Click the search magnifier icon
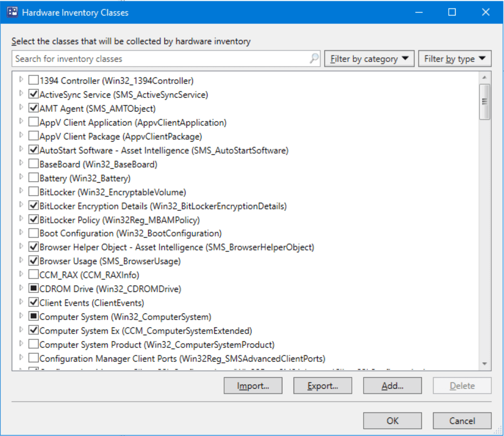 point(314,59)
